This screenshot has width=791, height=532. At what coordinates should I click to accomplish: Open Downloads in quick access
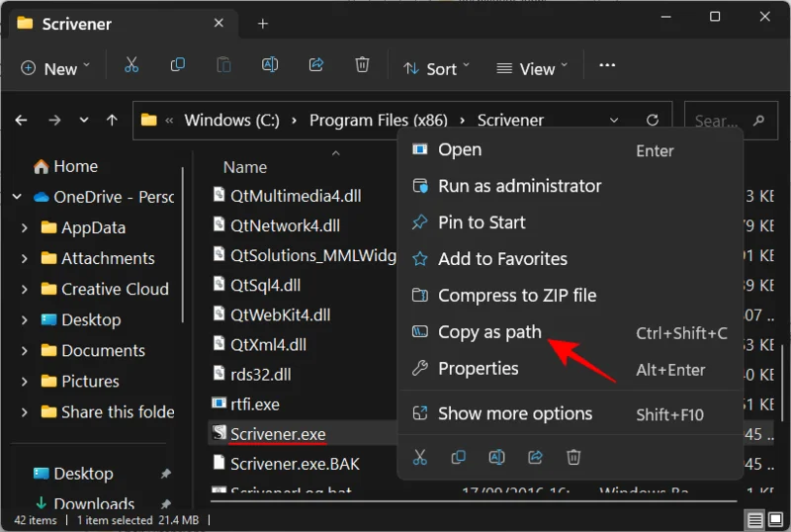(x=94, y=503)
